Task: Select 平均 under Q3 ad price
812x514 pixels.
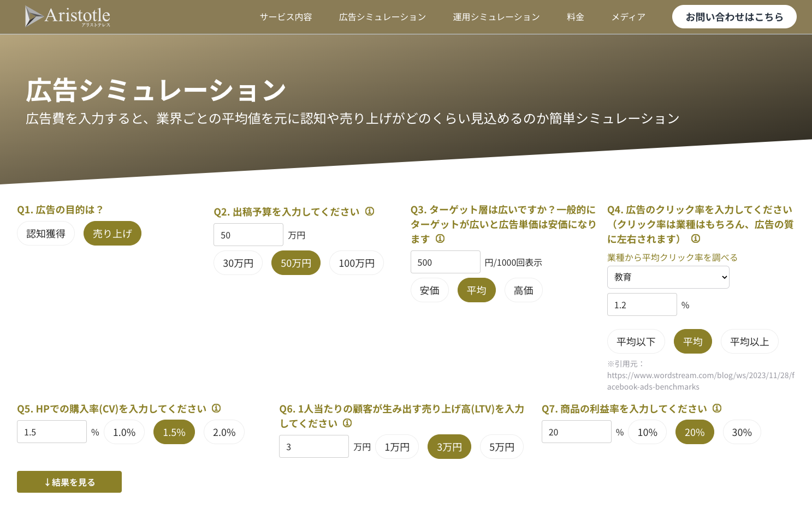Action: [x=477, y=290]
